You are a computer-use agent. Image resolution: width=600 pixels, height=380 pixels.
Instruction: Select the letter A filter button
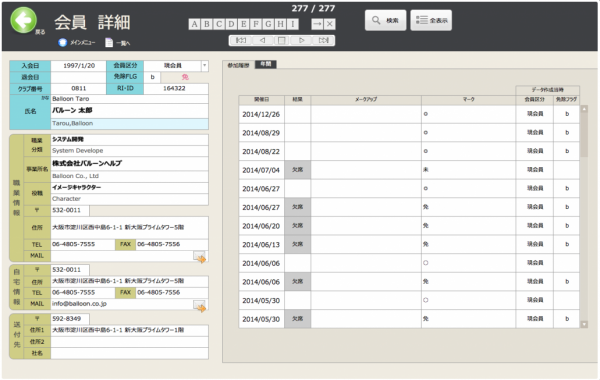tap(194, 24)
